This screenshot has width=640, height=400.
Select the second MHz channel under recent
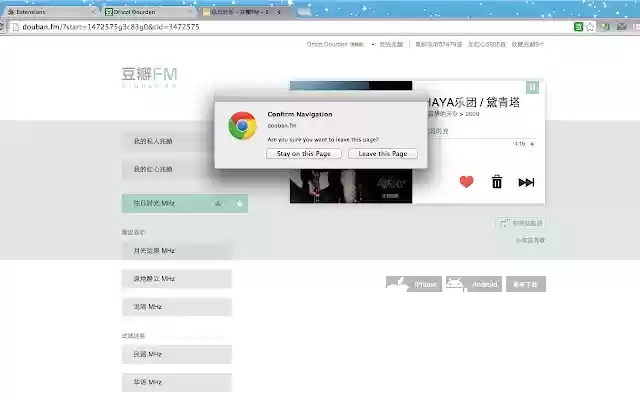click(176, 279)
